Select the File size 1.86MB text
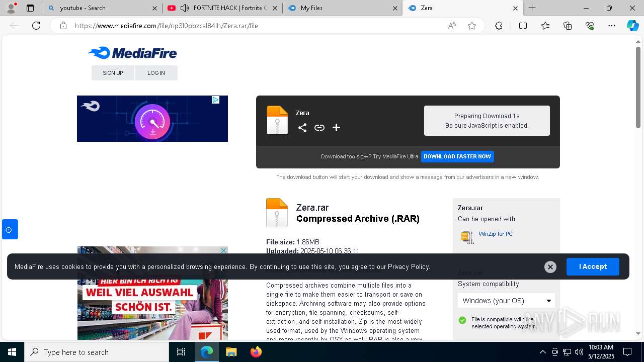The image size is (644, 362). click(293, 242)
